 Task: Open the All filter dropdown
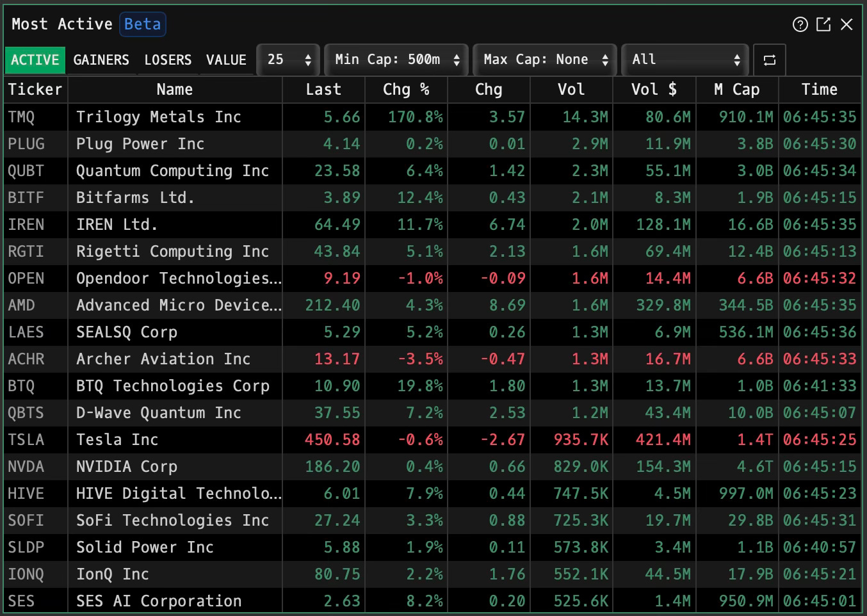click(x=685, y=60)
